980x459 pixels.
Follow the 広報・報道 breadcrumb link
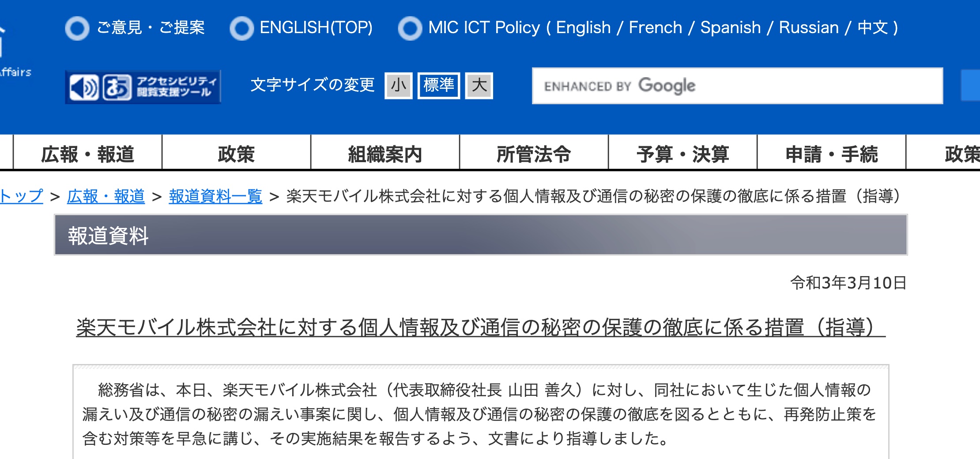(106, 196)
